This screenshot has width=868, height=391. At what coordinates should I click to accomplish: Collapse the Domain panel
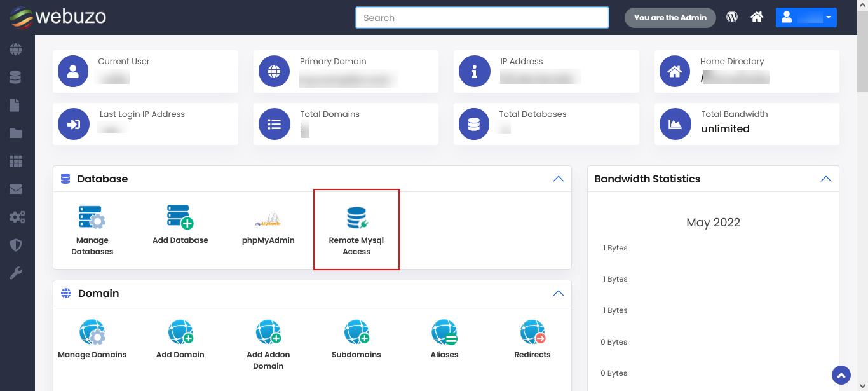(x=558, y=294)
